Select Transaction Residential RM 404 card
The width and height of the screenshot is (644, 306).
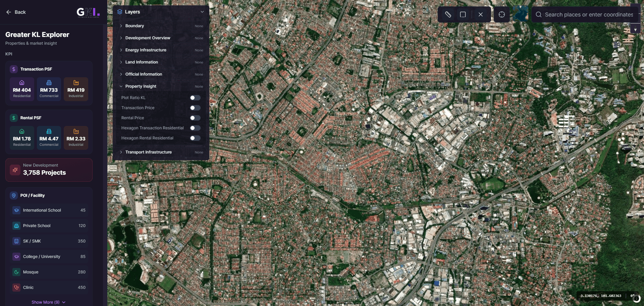click(x=22, y=89)
